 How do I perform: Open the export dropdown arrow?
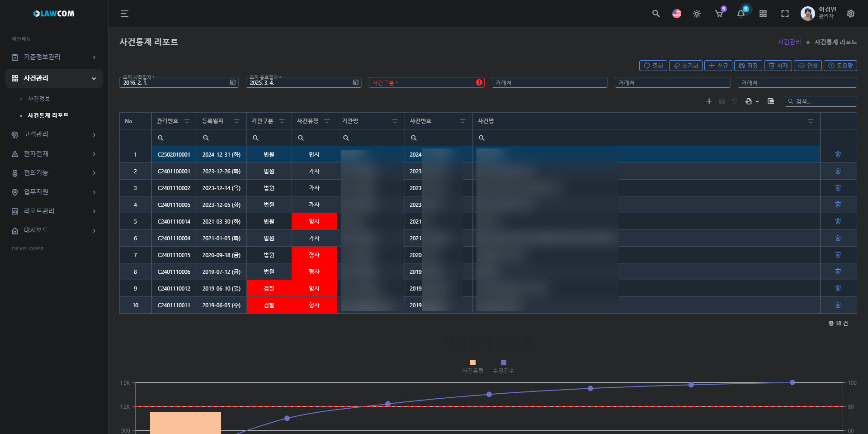pyautogui.click(x=757, y=101)
